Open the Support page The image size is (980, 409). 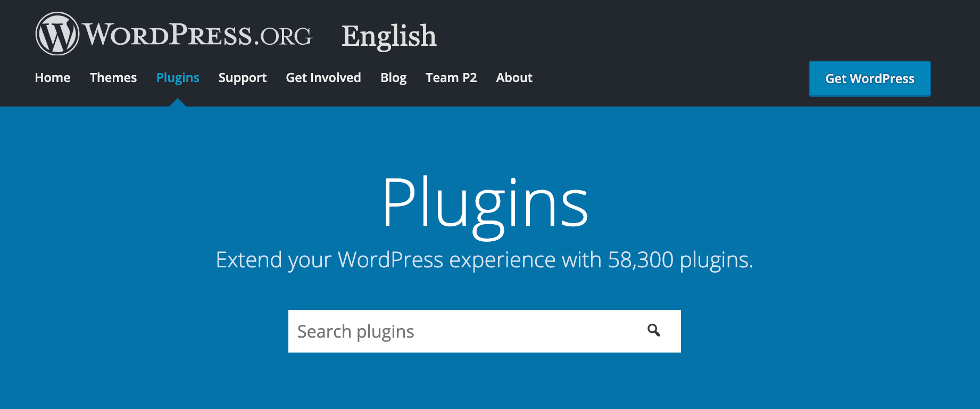click(x=243, y=78)
